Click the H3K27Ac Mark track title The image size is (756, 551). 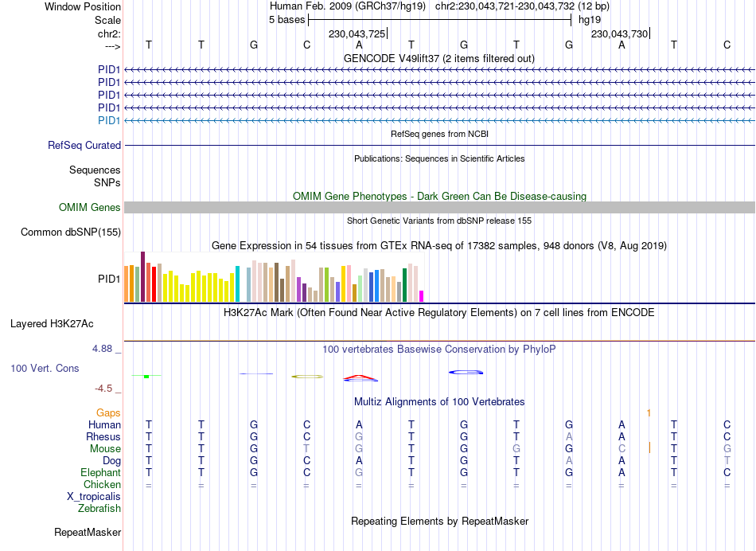(439, 313)
